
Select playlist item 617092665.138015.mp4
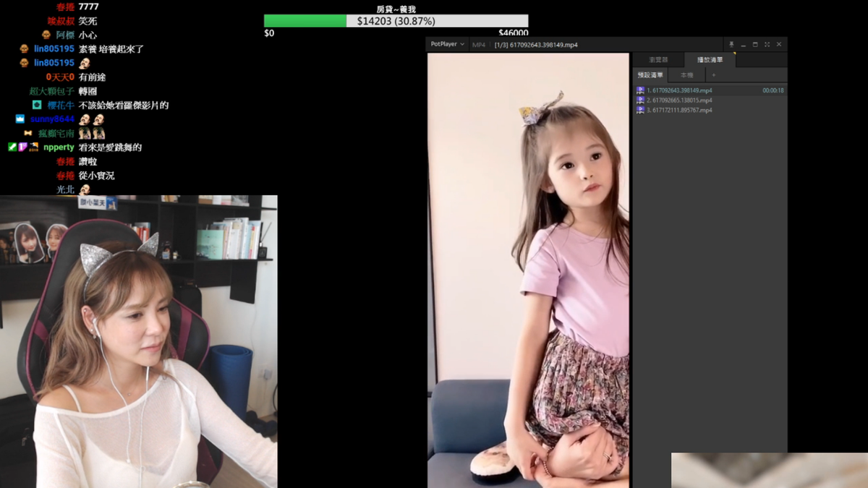(x=710, y=100)
